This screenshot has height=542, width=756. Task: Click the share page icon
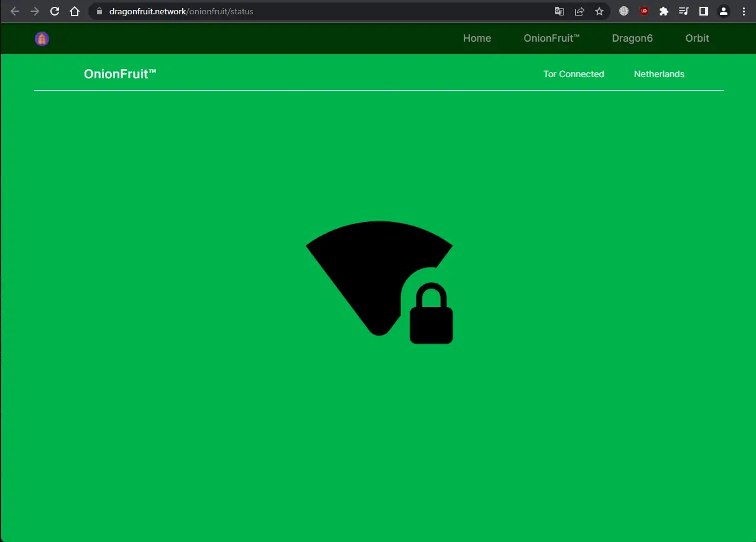coord(579,11)
